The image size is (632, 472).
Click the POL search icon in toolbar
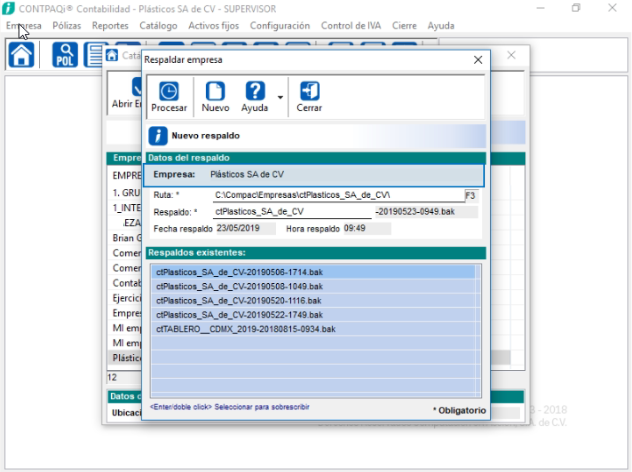pyautogui.click(x=65, y=54)
